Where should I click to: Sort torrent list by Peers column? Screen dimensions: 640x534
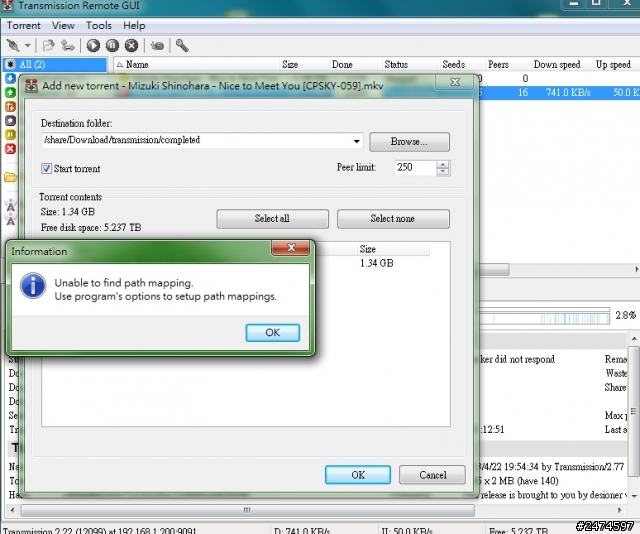[x=507, y=65]
